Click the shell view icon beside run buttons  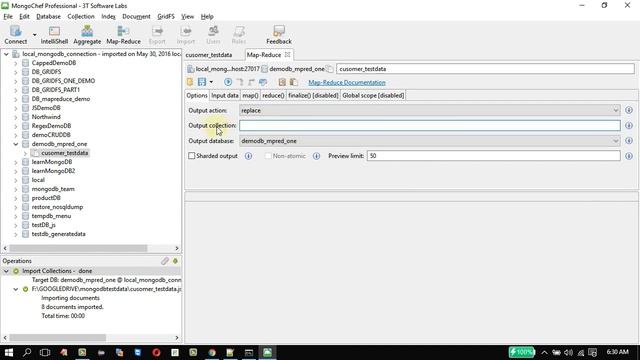click(x=263, y=82)
